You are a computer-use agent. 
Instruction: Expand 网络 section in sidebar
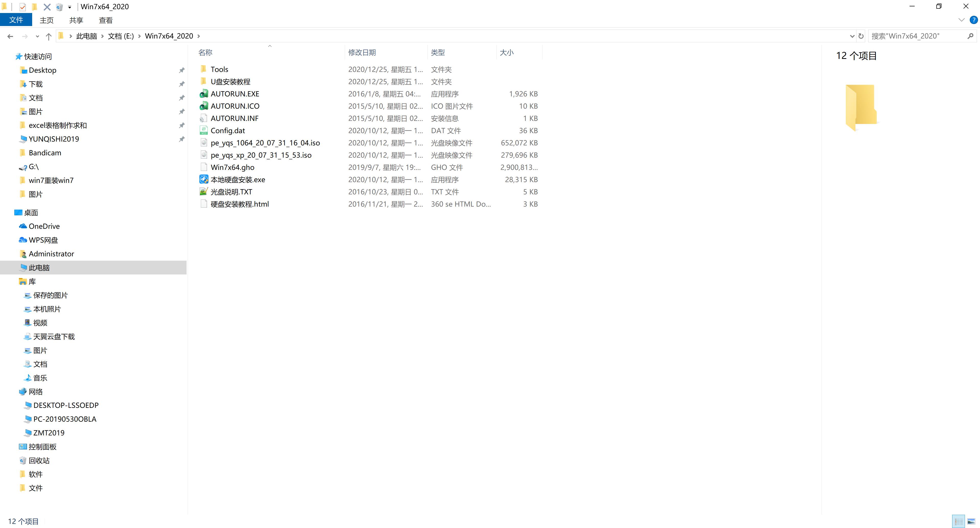tap(10, 391)
